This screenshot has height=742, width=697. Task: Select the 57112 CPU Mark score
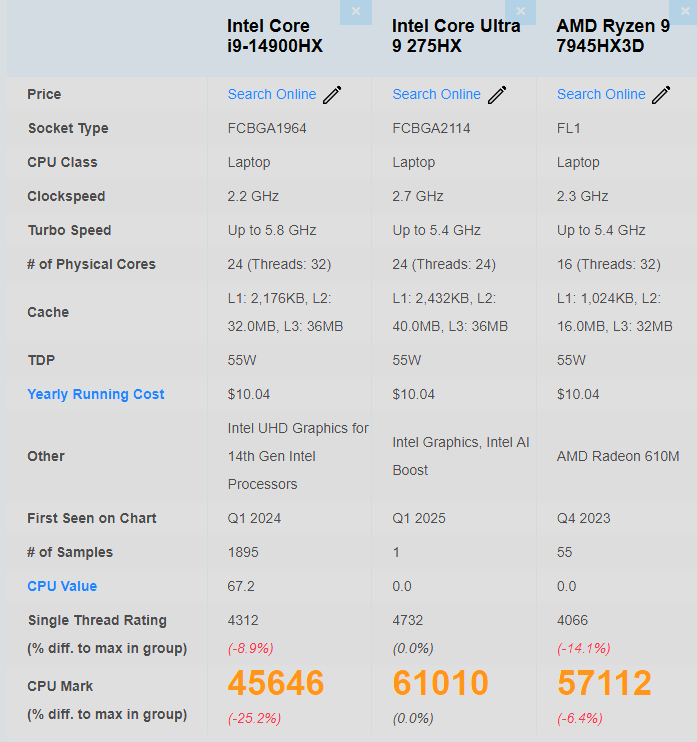(604, 683)
